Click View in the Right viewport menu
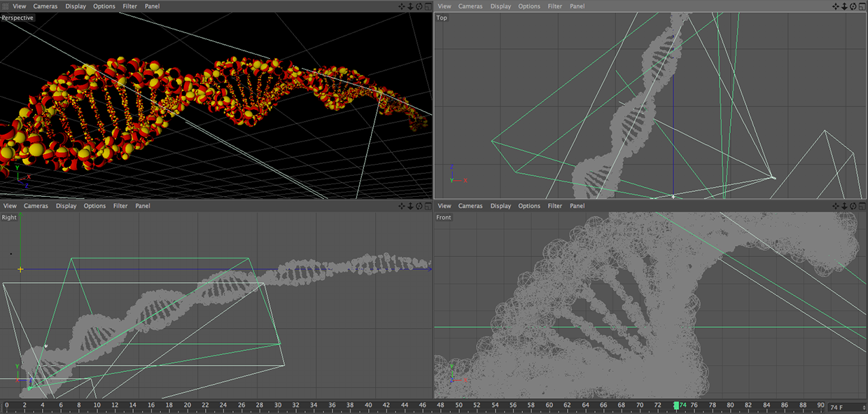 [10, 206]
